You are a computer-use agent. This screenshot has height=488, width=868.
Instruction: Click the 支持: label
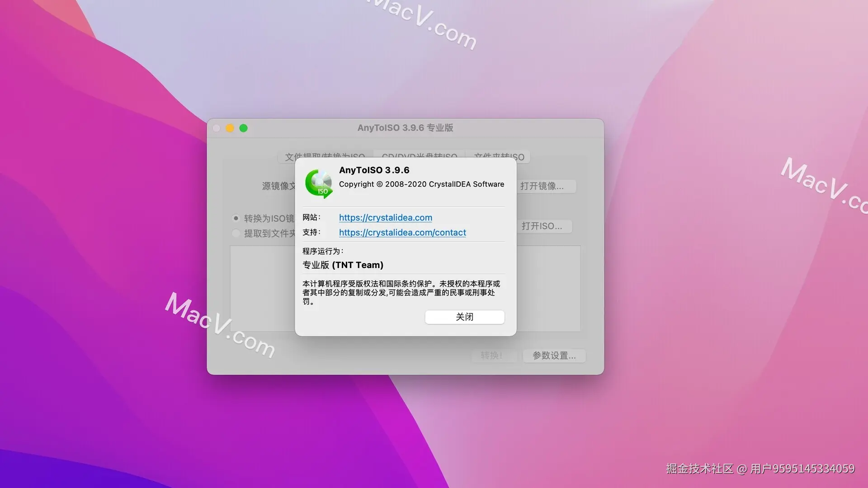(311, 232)
